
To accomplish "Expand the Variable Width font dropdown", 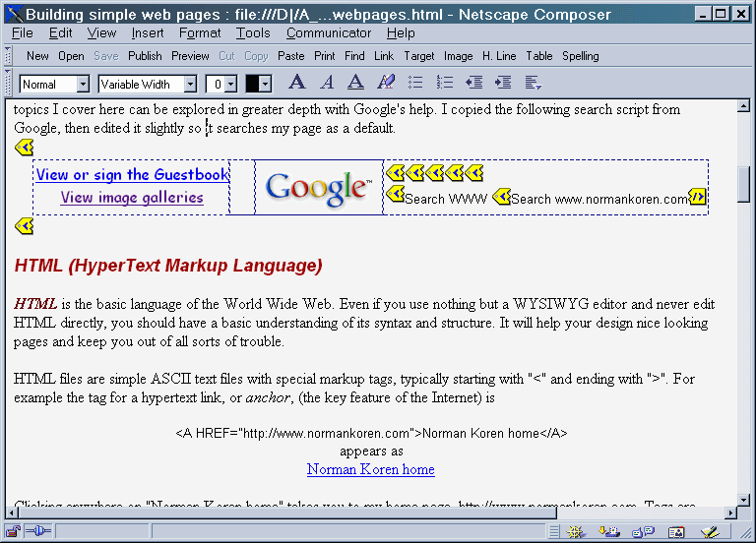I will click(x=190, y=85).
